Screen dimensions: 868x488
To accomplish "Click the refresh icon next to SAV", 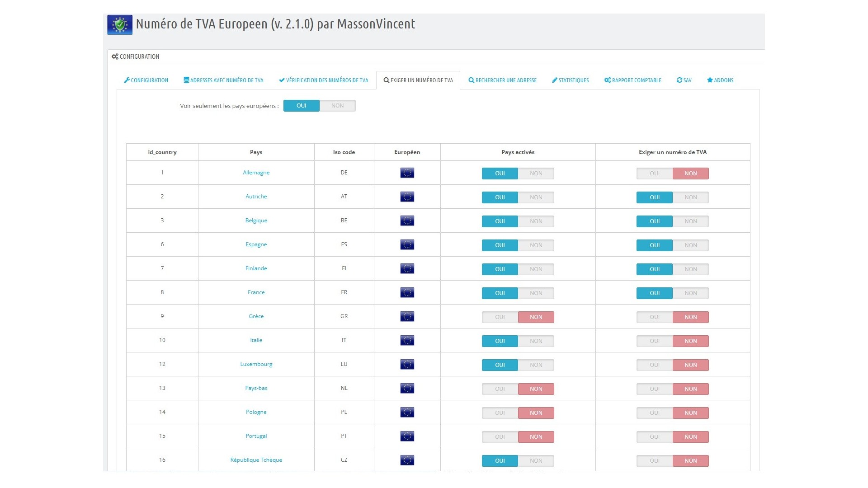I will [x=679, y=80].
